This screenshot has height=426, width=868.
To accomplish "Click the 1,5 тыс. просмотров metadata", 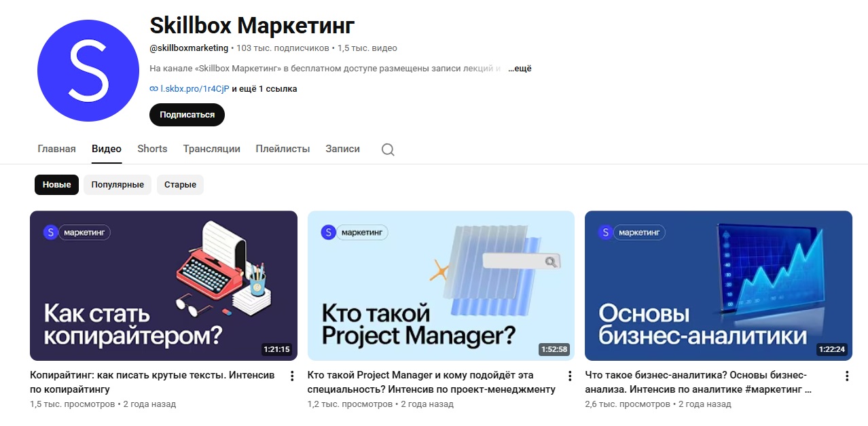I will 73,404.
